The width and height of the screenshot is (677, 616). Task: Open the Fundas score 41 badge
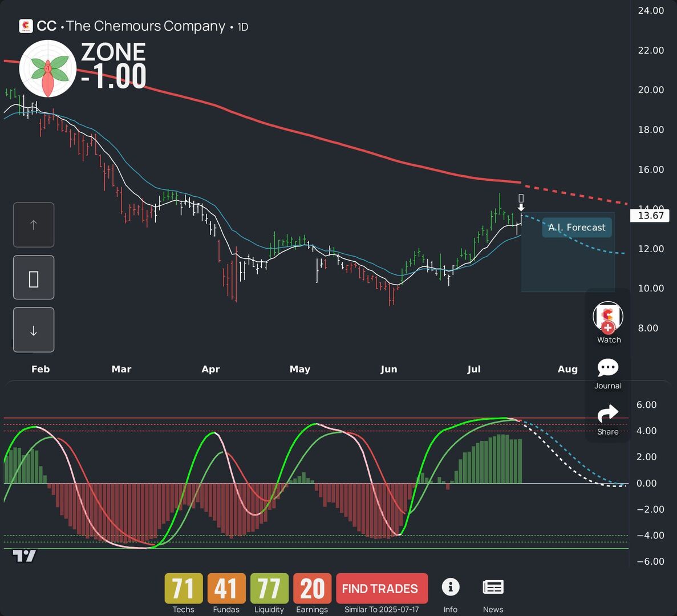[x=226, y=588]
